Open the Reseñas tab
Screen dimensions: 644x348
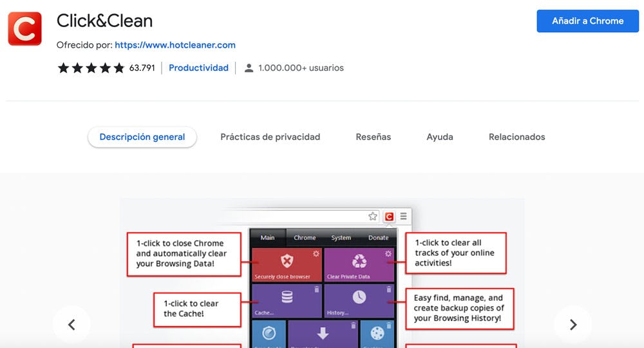pos(374,137)
